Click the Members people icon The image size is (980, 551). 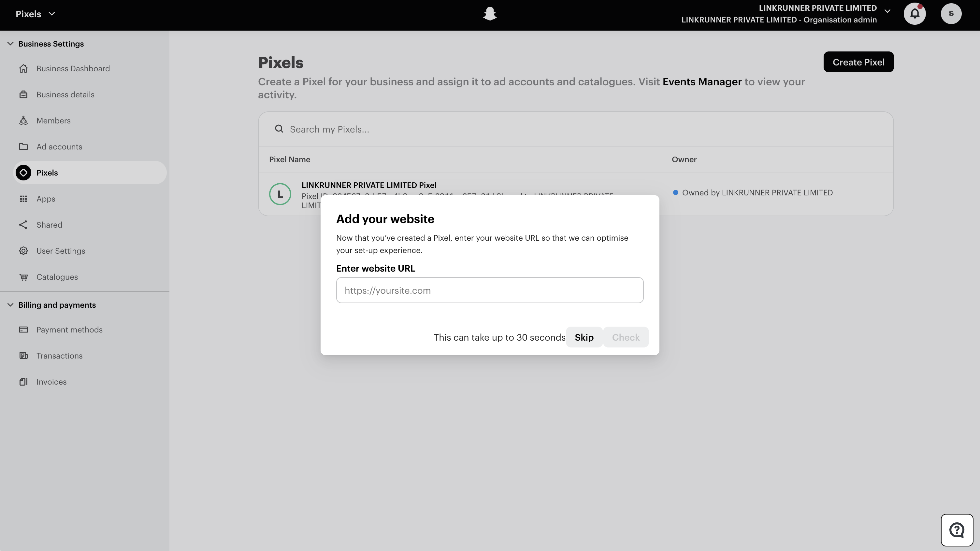pos(23,120)
